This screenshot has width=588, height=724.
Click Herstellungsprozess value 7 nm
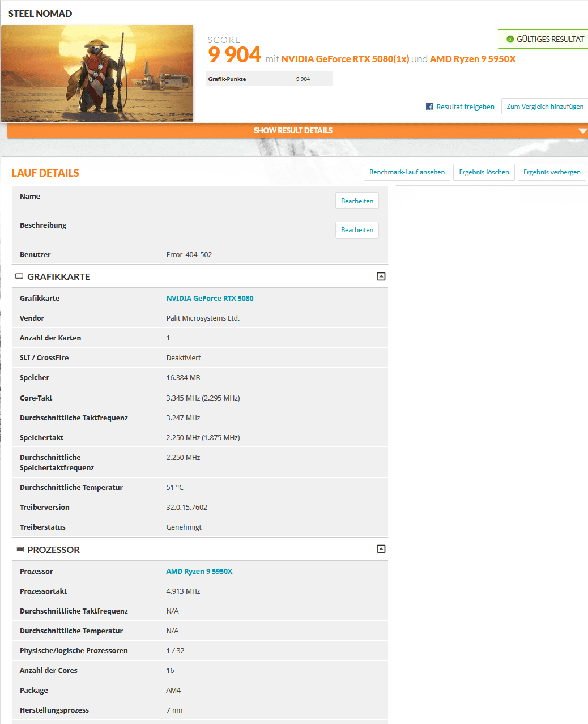[174, 710]
